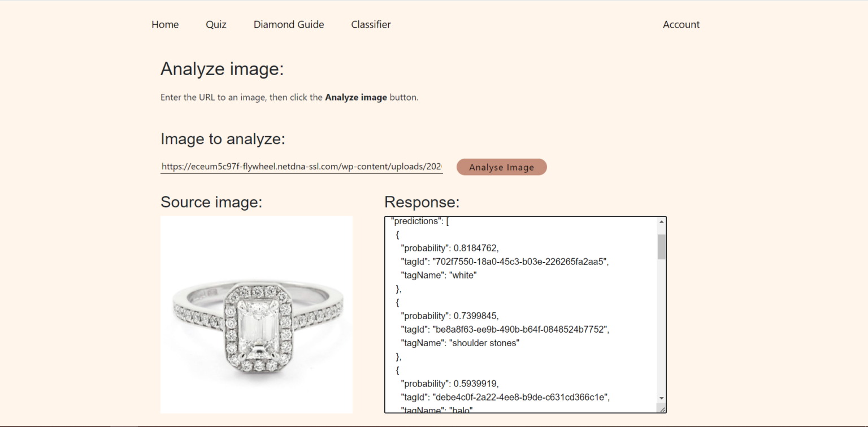This screenshot has height=427, width=868.
Task: Click the tagId starting with 702f7550
Action: 505,262
